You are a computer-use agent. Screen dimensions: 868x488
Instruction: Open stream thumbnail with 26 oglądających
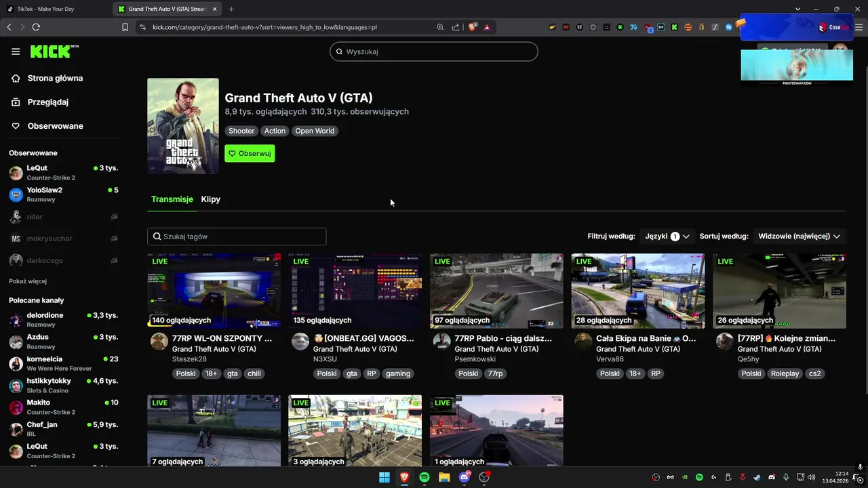779,291
